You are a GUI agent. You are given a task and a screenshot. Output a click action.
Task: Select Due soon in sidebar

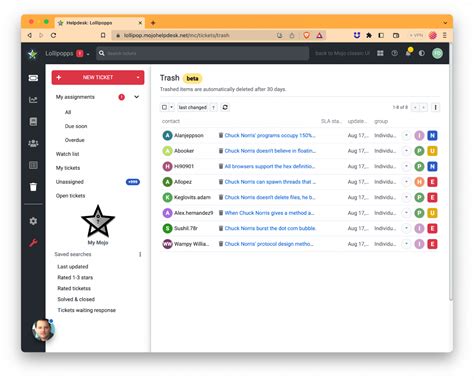[x=76, y=126]
